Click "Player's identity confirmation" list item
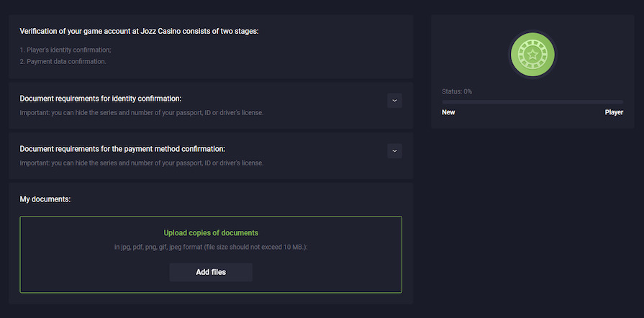 click(x=65, y=50)
